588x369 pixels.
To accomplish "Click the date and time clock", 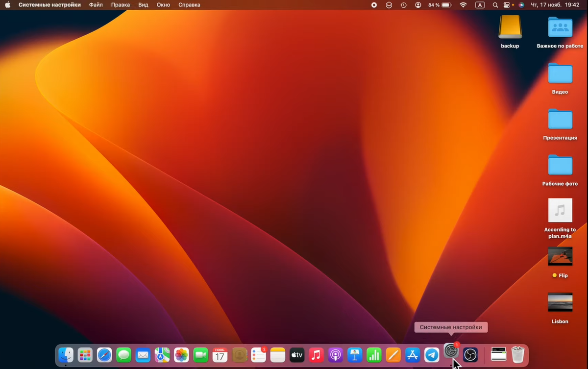I will coord(555,5).
